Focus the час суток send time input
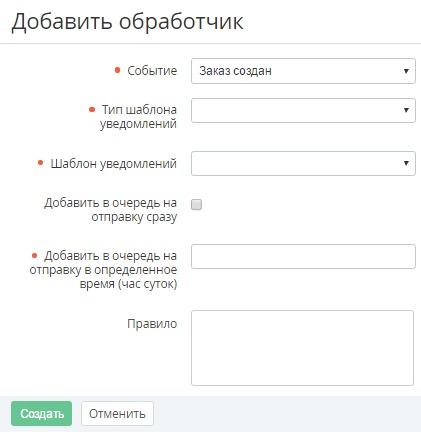Viewport: 421px width, 434px height. point(303,256)
